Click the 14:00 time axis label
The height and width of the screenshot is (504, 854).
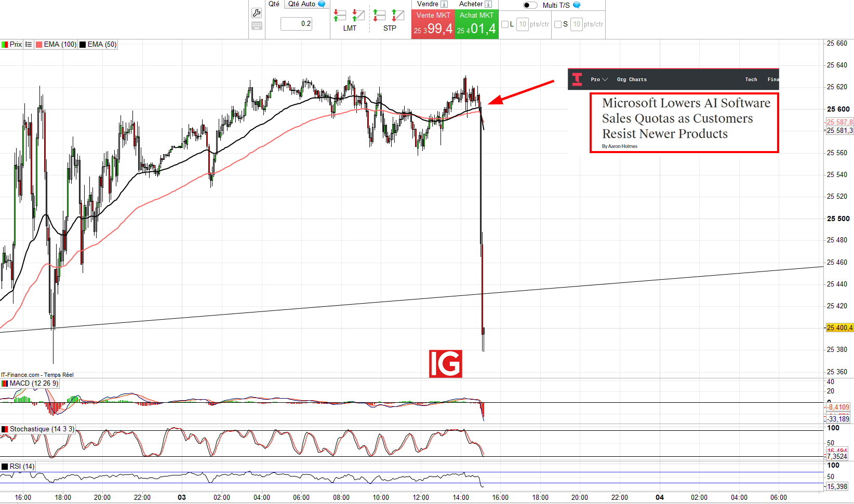[461, 497]
